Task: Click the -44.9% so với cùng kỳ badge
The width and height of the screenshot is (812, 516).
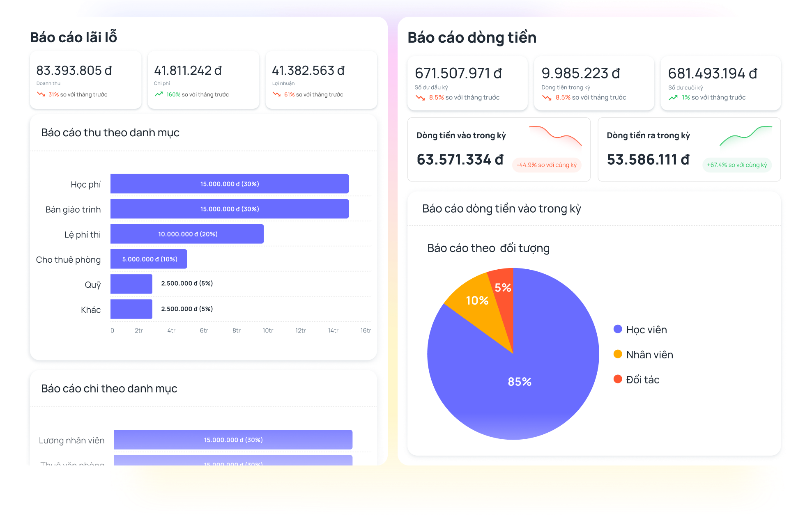Action: tap(546, 165)
